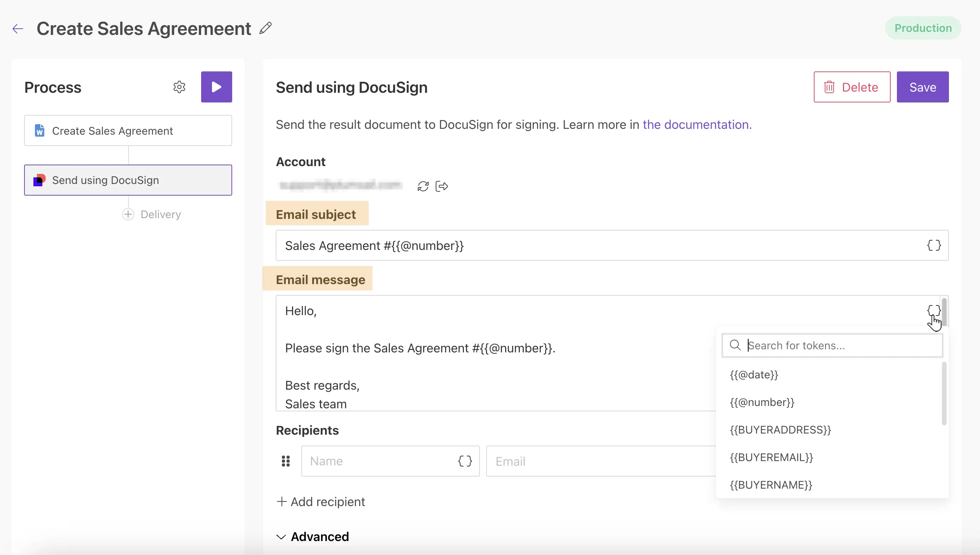Click the DocuSign logo icon in step
This screenshot has width=980, height=555.
[x=40, y=180]
